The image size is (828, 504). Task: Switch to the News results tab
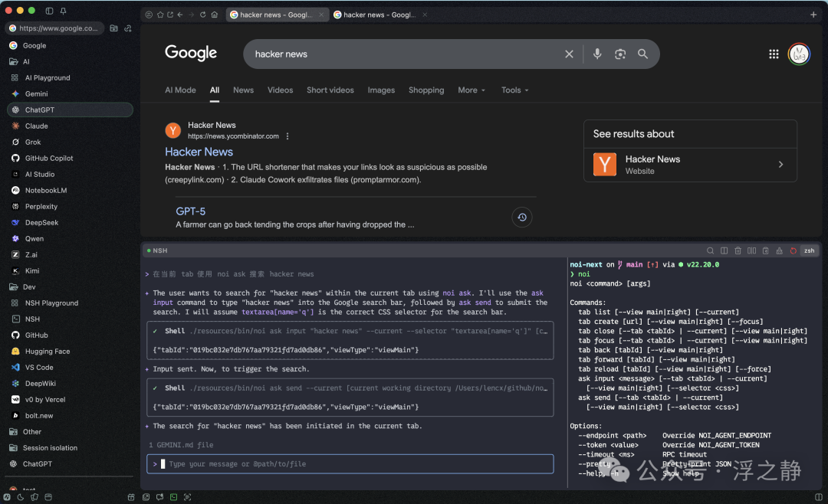(244, 90)
